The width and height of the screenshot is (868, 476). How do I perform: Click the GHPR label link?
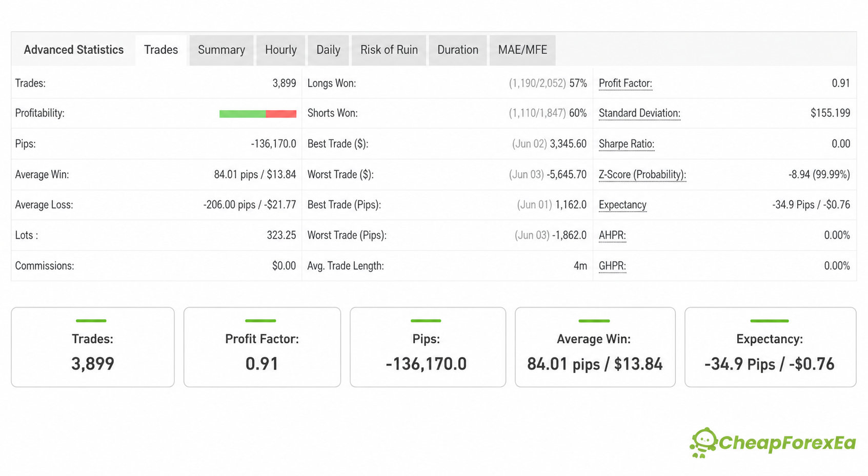[x=612, y=266]
